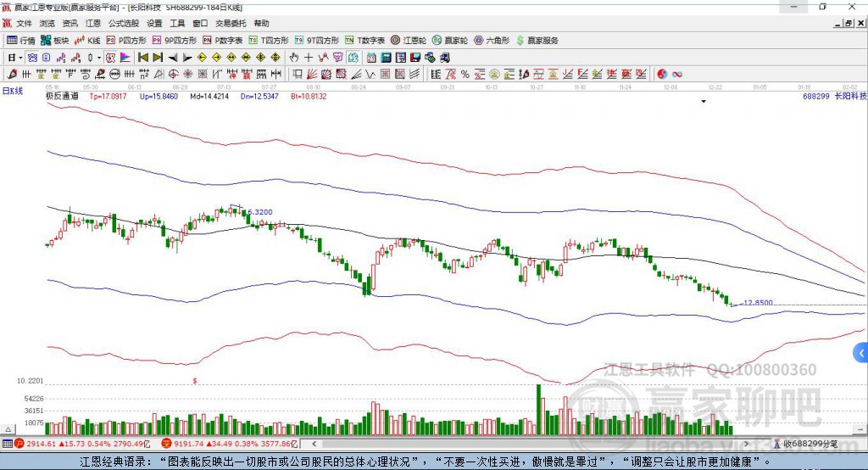This screenshot has height=470, width=868.
Task: Expand the blue side panel chevron
Action: [861, 353]
